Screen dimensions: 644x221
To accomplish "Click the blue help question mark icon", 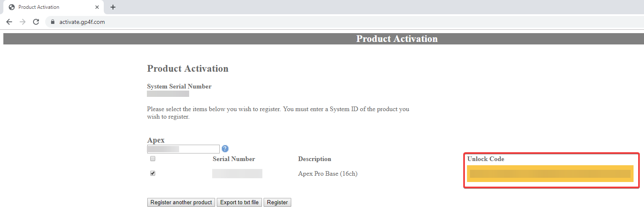I will point(225,148).
